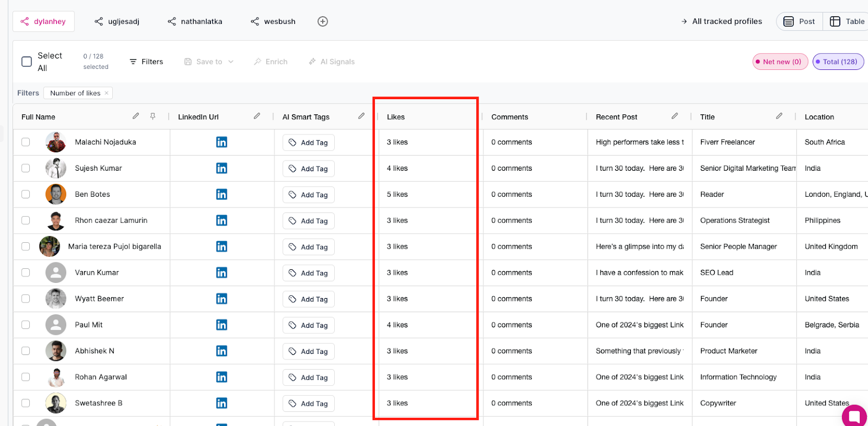The width and height of the screenshot is (868, 426).
Task: Open the Filters button
Action: (x=146, y=62)
